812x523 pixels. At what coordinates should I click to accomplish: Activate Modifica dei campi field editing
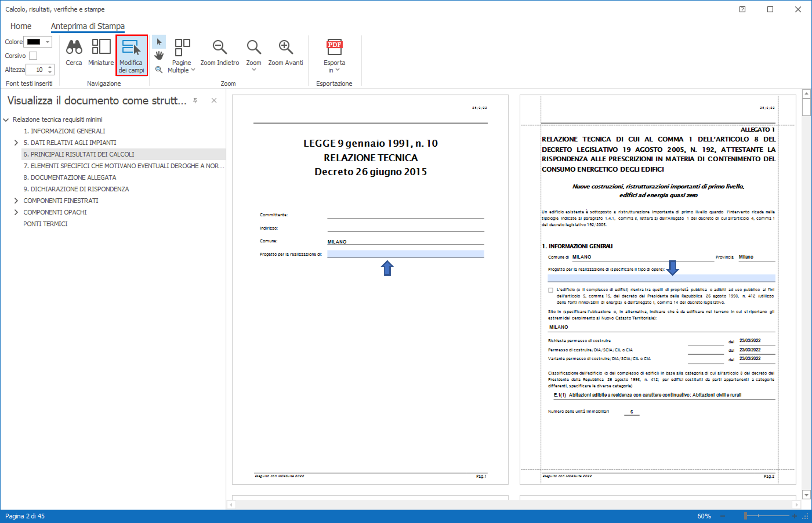pos(131,55)
